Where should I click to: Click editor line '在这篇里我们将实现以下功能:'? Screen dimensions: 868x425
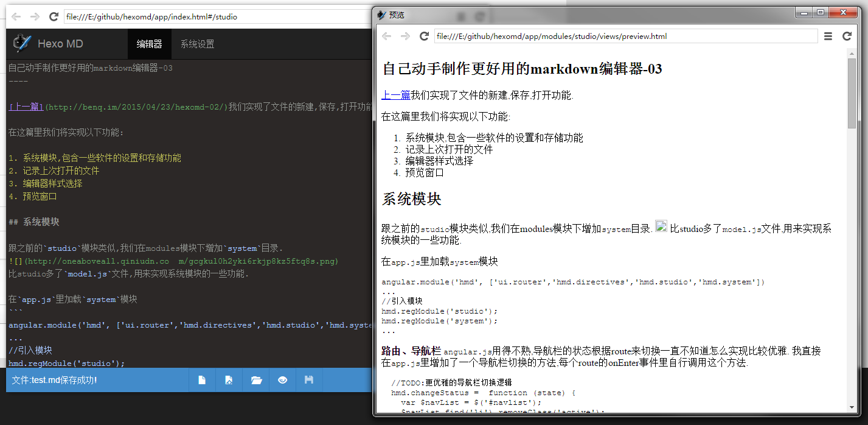pos(66,132)
